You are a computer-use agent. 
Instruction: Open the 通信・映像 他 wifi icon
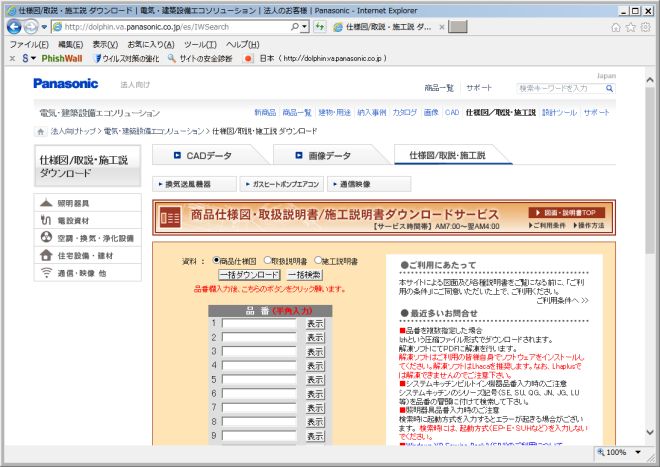pyautogui.click(x=46, y=273)
